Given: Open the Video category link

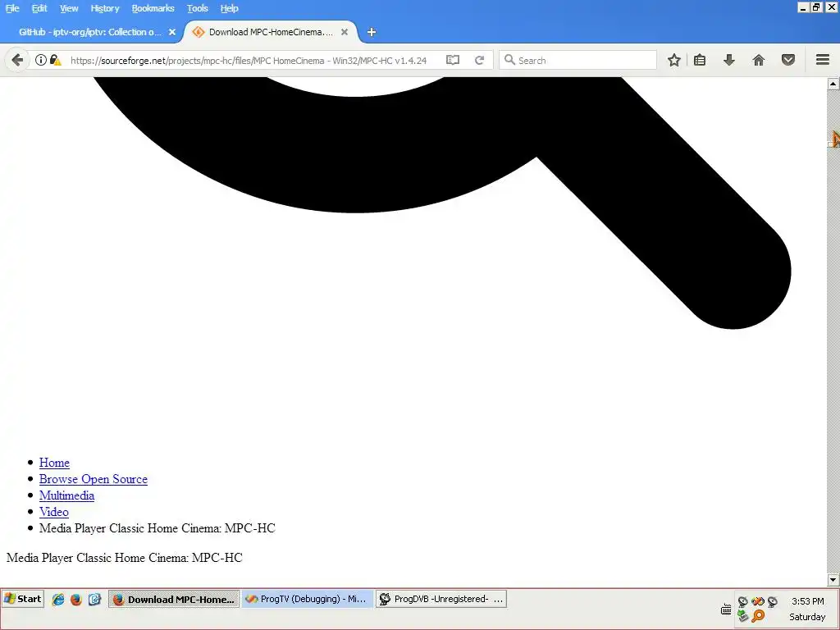Looking at the screenshot, I should tap(53, 512).
